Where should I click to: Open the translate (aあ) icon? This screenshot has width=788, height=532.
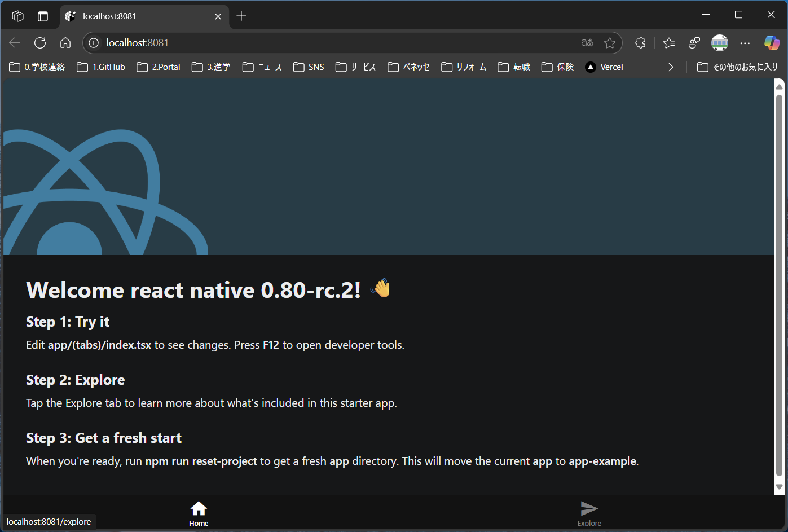pyautogui.click(x=587, y=43)
